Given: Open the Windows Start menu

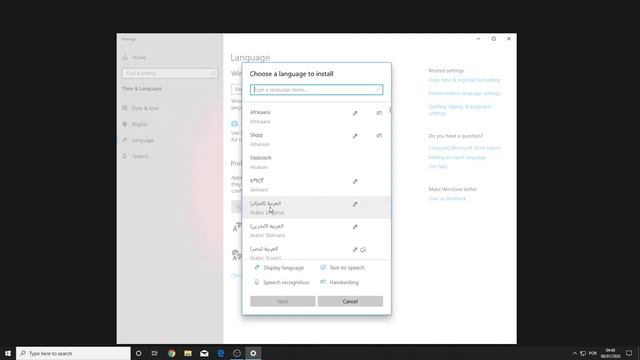Looking at the screenshot, I should click(x=8, y=353).
